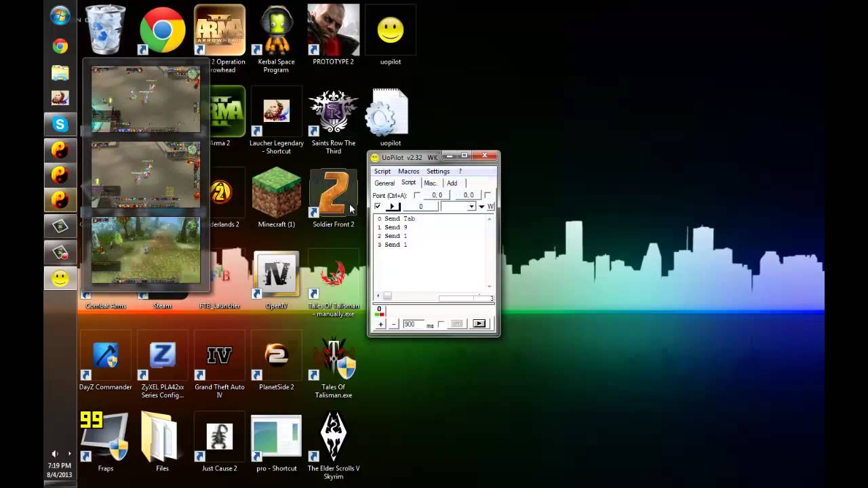Switch to the Misc. tab
The height and width of the screenshot is (488, 868).
pos(431,183)
